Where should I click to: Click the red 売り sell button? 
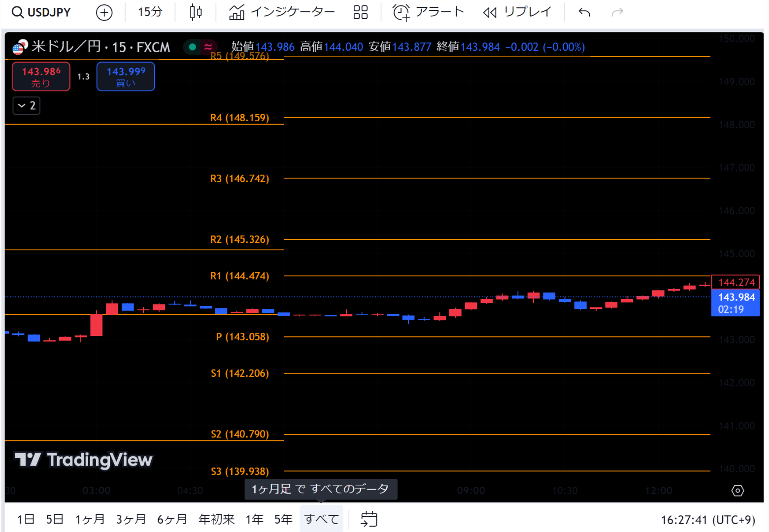41,77
